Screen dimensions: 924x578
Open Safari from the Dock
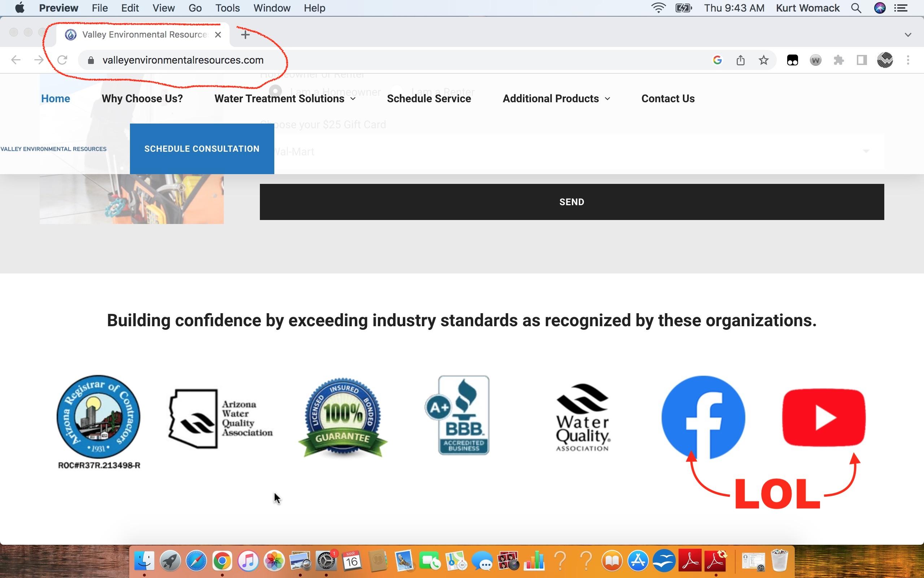coord(196,561)
